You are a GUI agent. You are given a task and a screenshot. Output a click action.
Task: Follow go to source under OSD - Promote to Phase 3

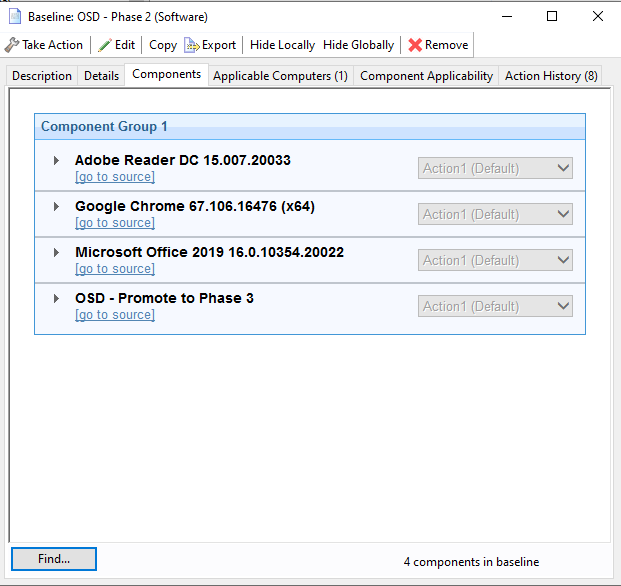115,314
